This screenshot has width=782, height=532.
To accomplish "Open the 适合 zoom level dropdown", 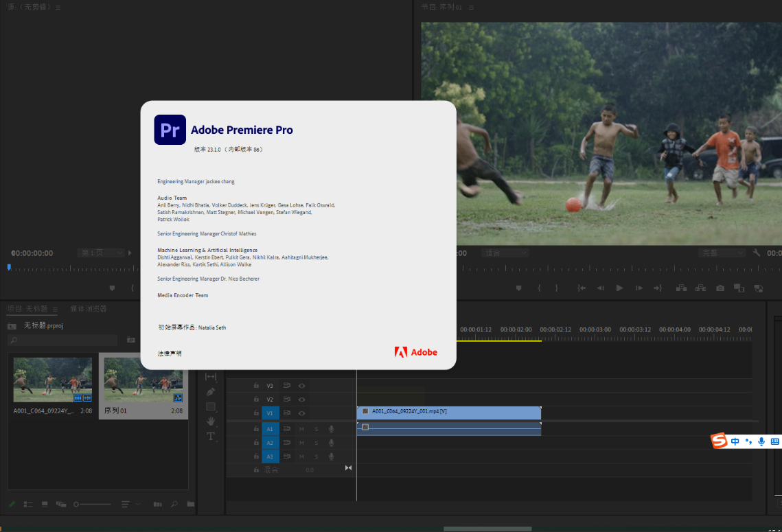I will point(505,253).
